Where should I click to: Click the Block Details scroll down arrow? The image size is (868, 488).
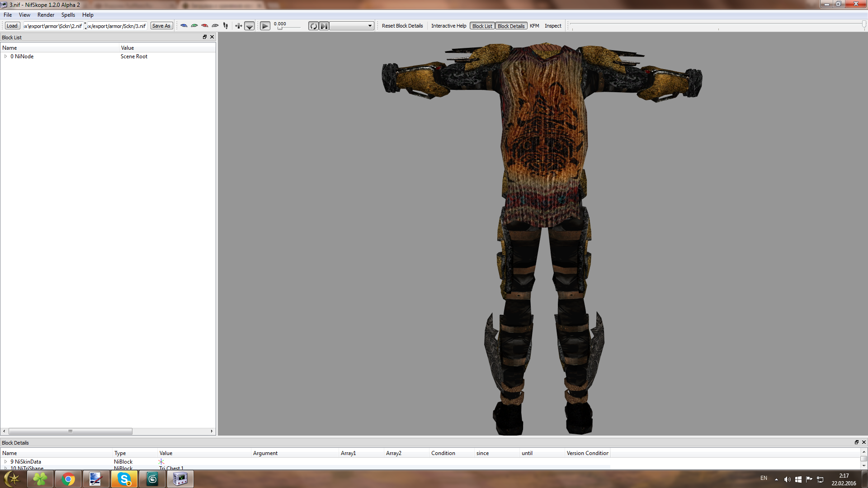(863, 465)
